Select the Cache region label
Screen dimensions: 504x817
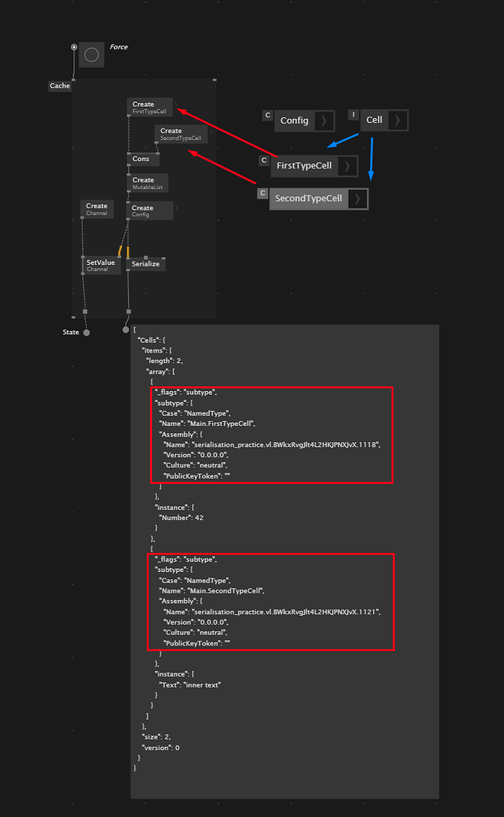pyautogui.click(x=60, y=86)
